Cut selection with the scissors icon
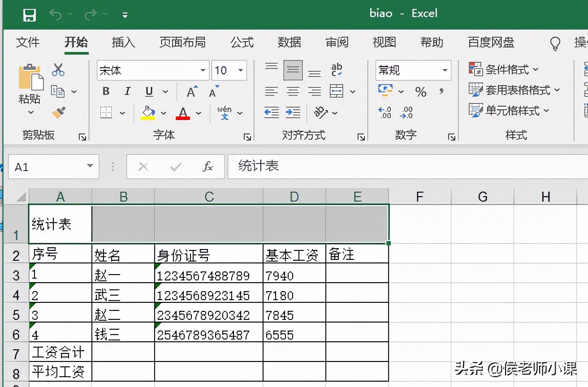Viewport: 588px width, 387px height. [x=58, y=69]
